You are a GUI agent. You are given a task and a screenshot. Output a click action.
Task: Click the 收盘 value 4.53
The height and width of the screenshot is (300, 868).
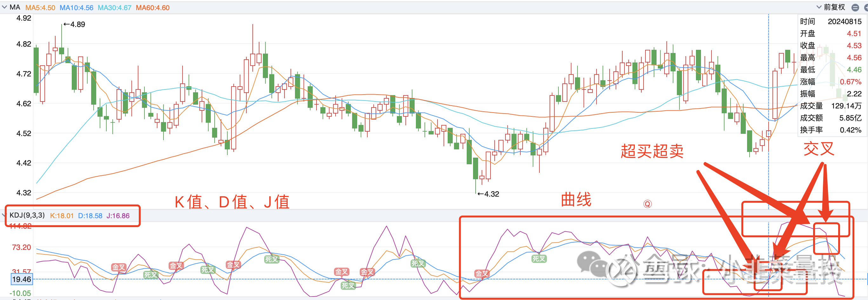click(854, 45)
